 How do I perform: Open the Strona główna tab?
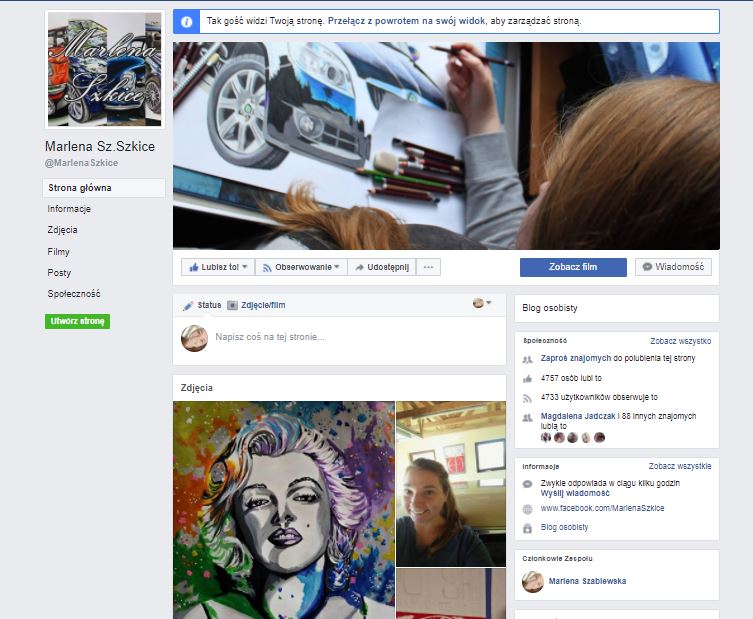(x=104, y=188)
